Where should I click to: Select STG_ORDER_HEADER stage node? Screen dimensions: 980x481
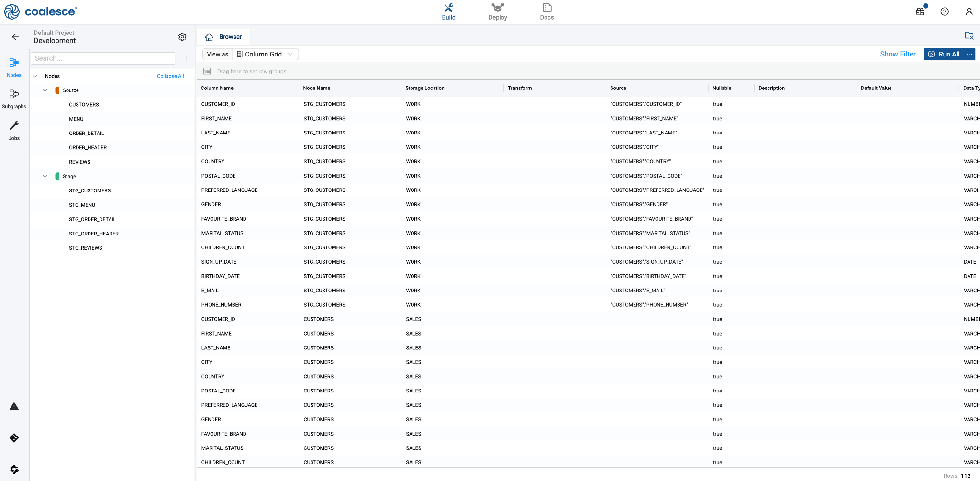tap(94, 234)
